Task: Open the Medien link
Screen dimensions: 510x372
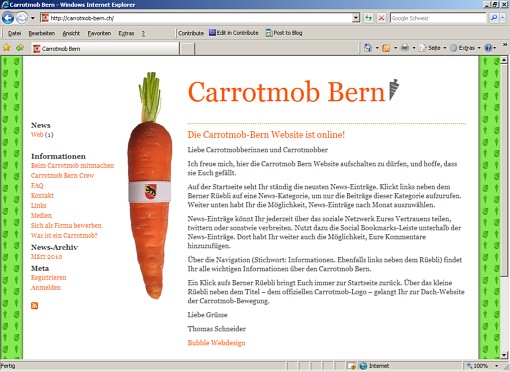Action: tap(41, 215)
